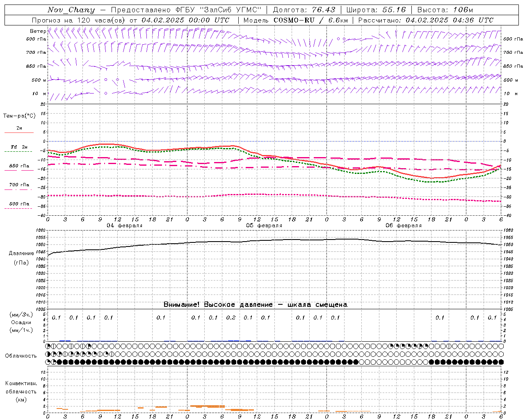The width and height of the screenshot is (525, 420).
Task: Click the solid red 2м legend line
Action: click(19, 132)
